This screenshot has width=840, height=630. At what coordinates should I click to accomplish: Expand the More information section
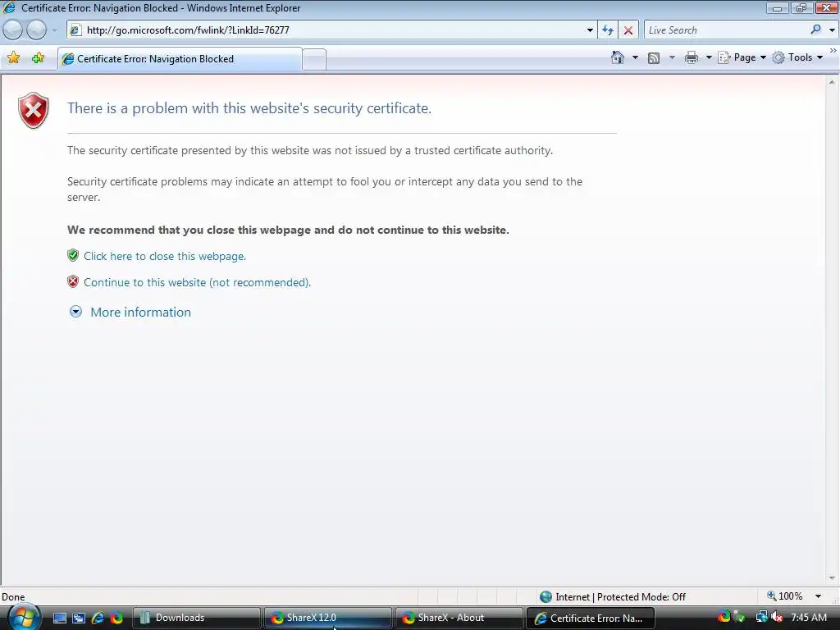click(75, 312)
